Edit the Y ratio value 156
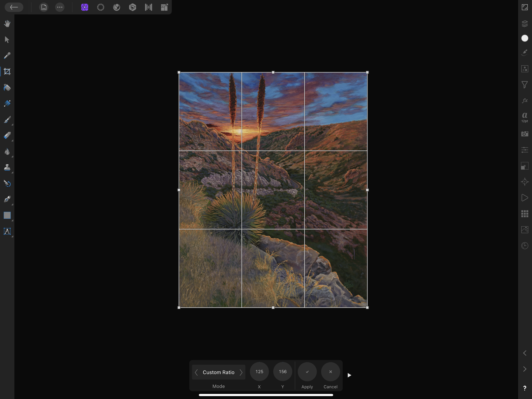Screen dimensions: 532x399 point(283,372)
